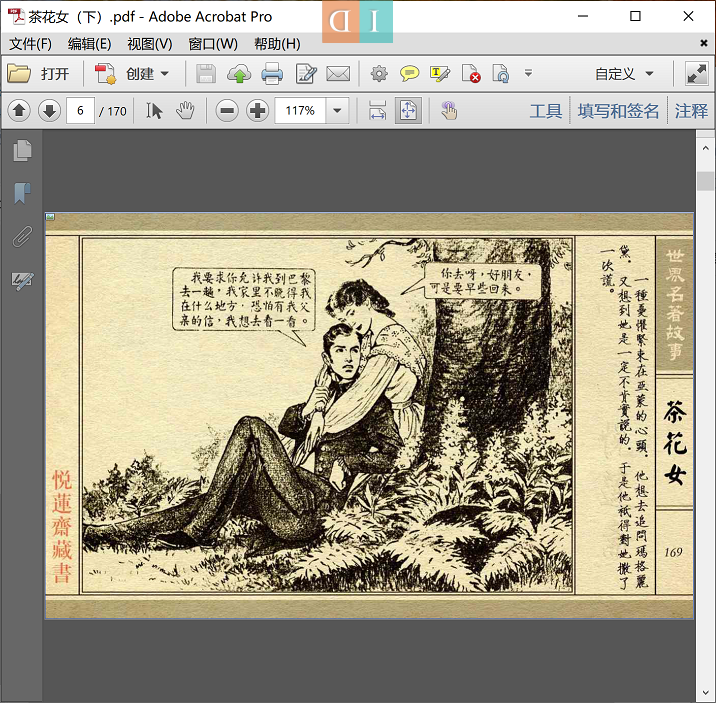This screenshot has width=716, height=703.
Task: Go to the previous page arrow
Action: (19, 110)
